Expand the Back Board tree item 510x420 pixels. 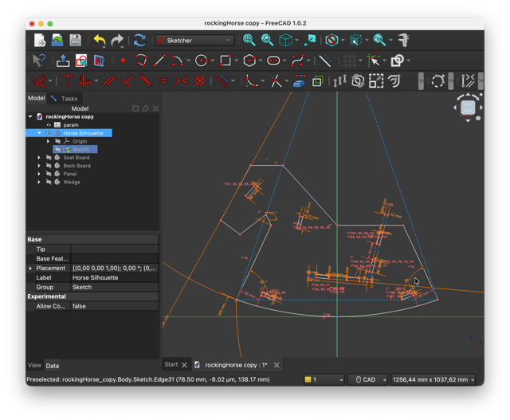[39, 166]
